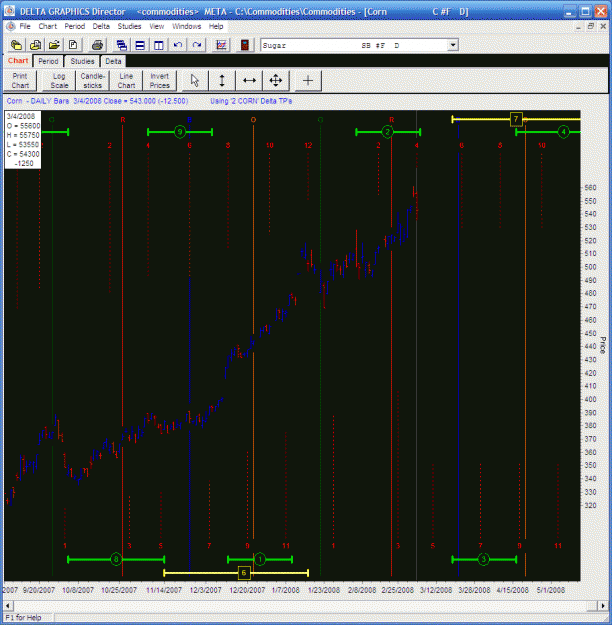Toggle the Log Scale button
Viewport: 612px width, 625px height.
tap(59, 81)
